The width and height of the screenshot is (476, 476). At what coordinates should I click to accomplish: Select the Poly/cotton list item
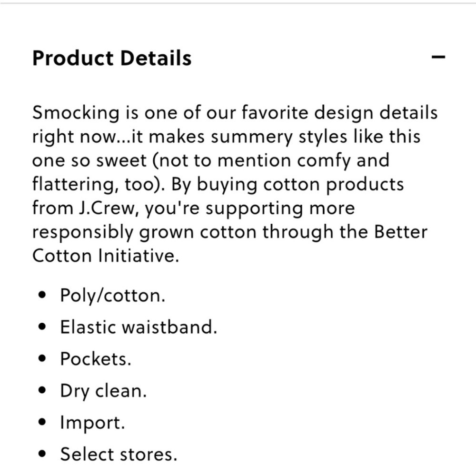[113, 296]
